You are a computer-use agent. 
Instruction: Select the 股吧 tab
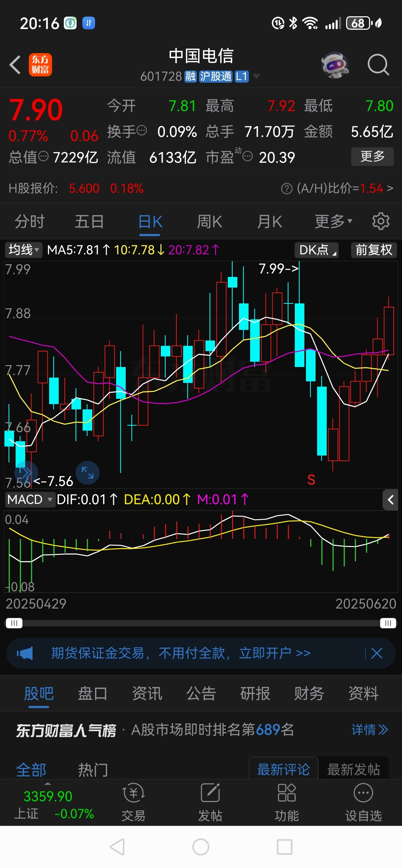pyautogui.click(x=39, y=694)
